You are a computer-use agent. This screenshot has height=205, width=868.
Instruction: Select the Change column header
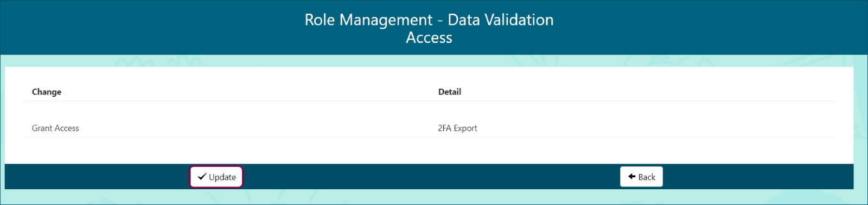click(47, 92)
